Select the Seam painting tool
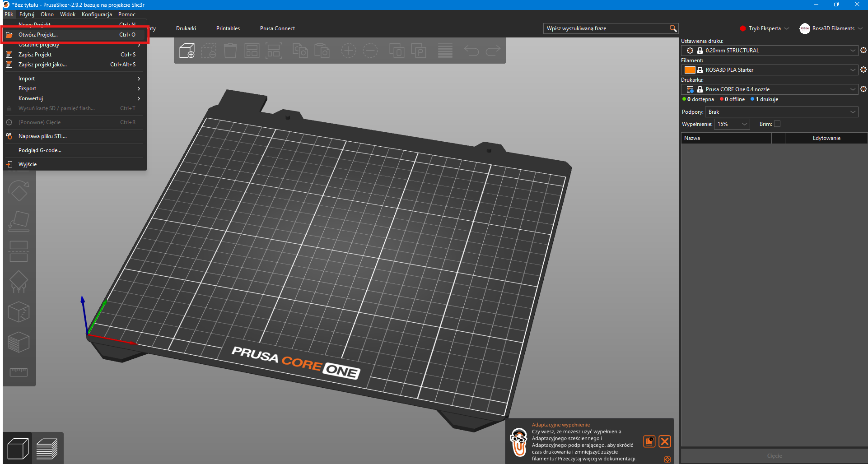Viewport: 868px width, 464px height. click(x=19, y=312)
